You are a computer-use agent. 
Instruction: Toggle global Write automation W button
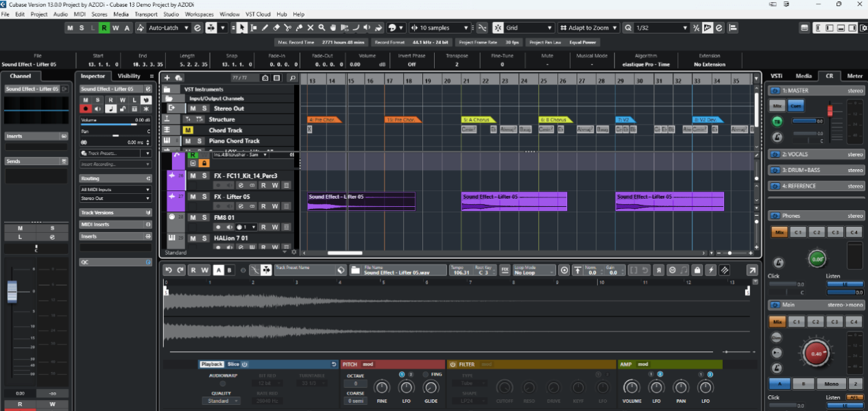tap(115, 27)
